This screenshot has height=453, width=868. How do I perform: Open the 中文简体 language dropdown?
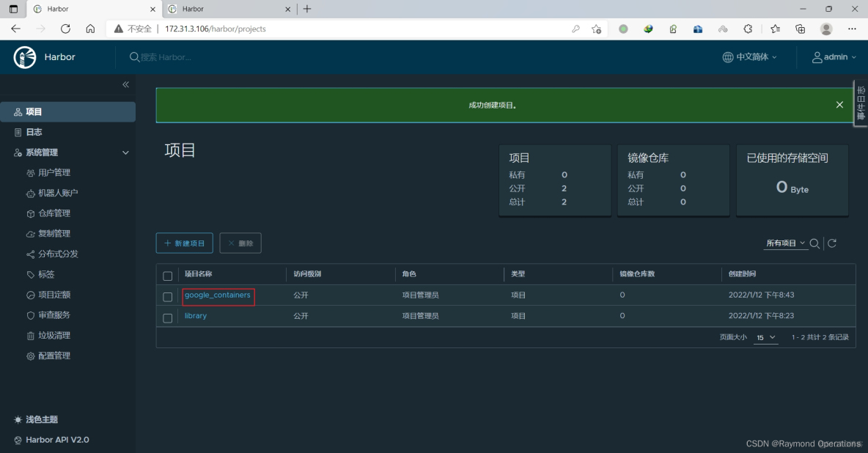pyautogui.click(x=749, y=57)
